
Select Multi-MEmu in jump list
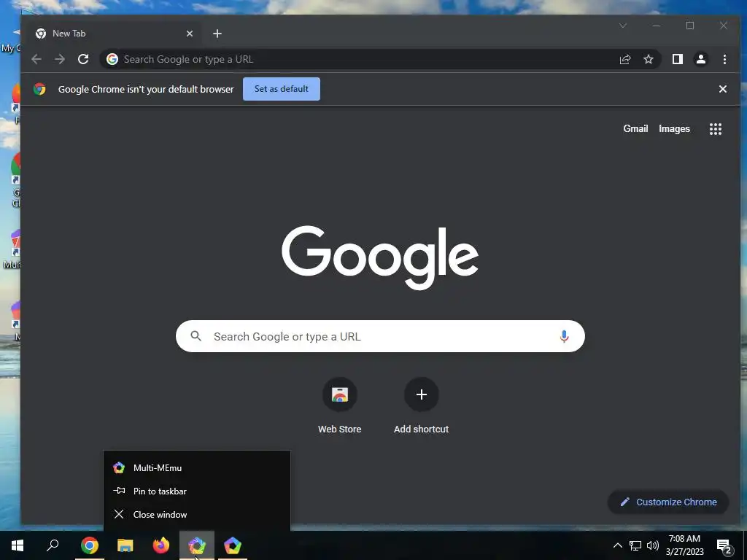click(197, 467)
